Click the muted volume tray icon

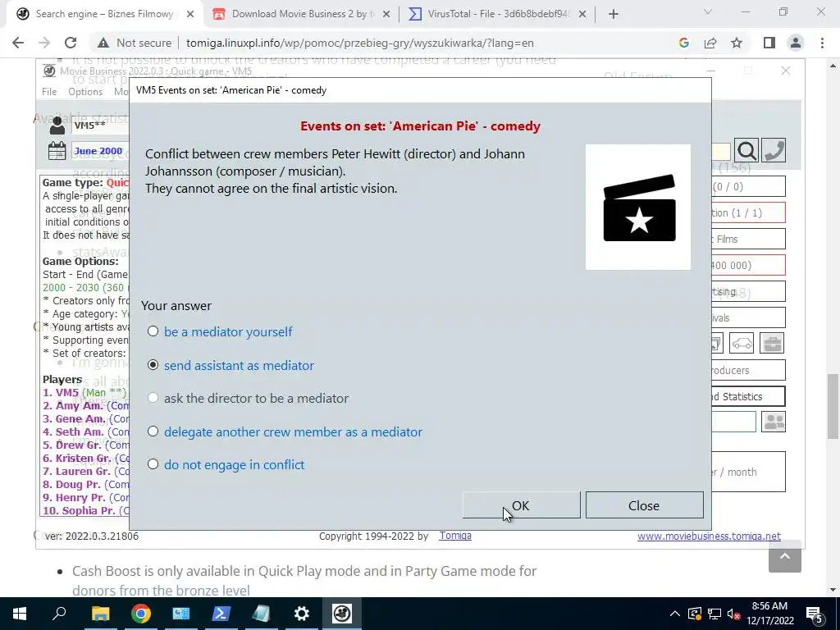[734, 614]
